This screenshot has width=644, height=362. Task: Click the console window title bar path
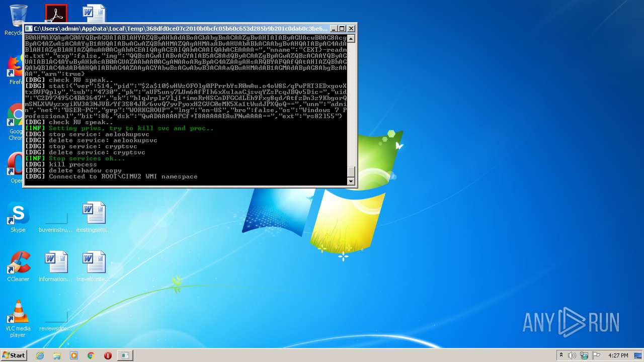click(180, 29)
